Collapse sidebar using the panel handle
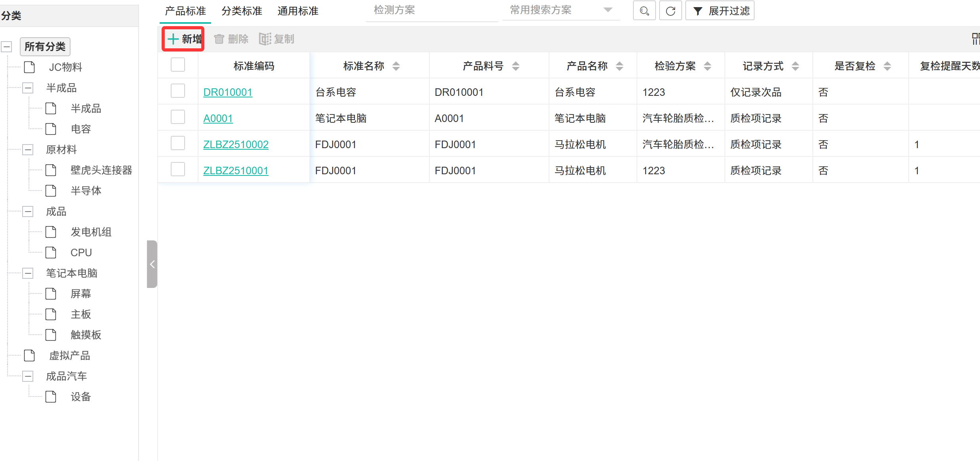 pos(152,264)
